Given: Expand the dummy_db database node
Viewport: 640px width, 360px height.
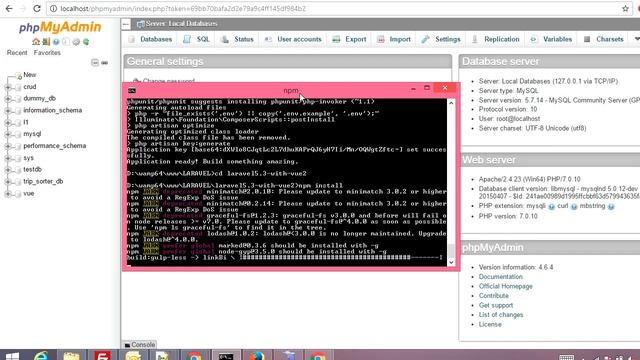Looking at the screenshot, I should click(8, 99).
